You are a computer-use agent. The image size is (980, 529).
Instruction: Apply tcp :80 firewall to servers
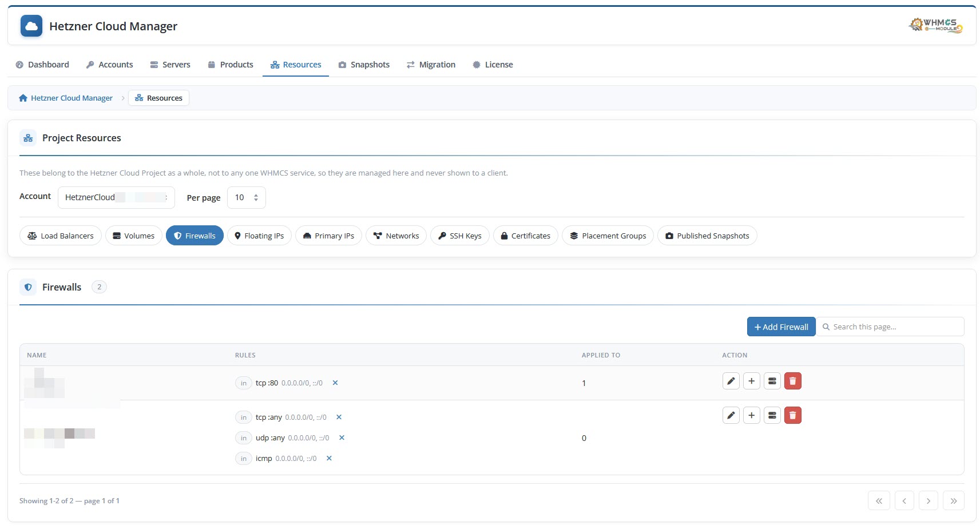coord(772,381)
